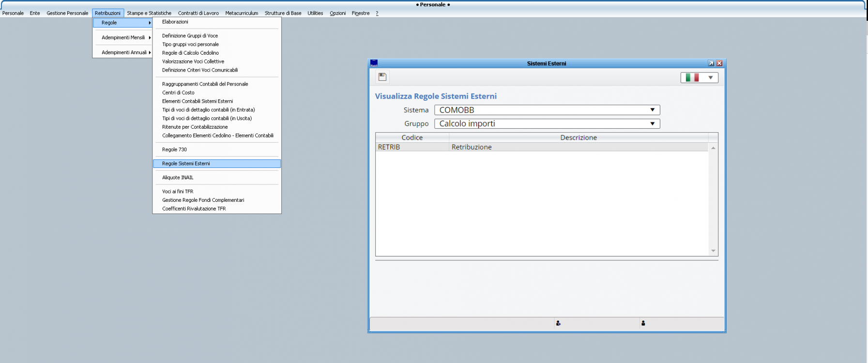Click the Sistemi Esterni window title icon

tap(374, 63)
